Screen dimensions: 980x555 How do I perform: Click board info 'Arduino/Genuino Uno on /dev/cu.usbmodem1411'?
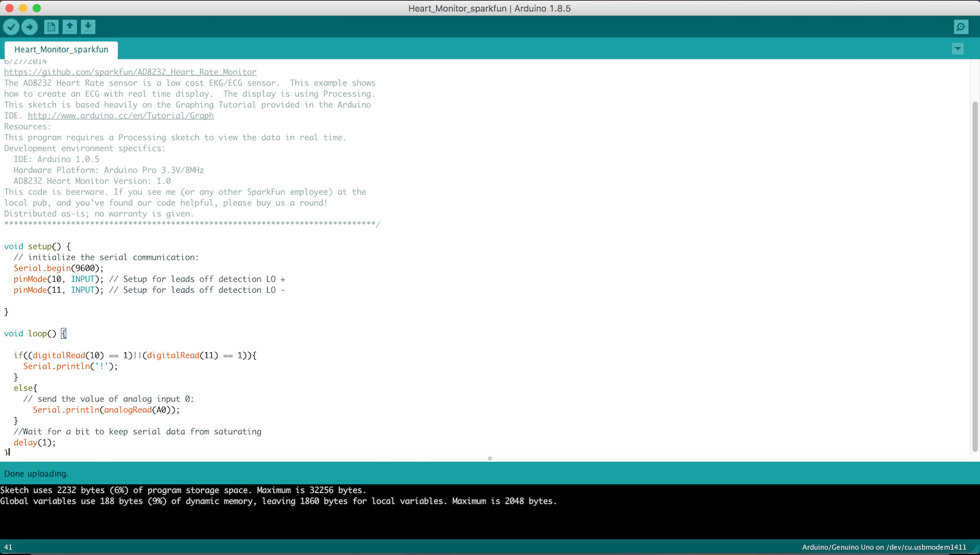coord(884,547)
